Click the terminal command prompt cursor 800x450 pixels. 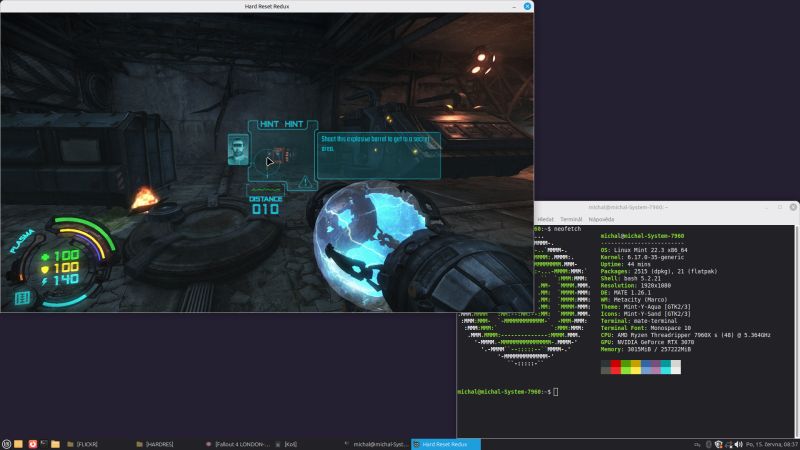point(556,392)
